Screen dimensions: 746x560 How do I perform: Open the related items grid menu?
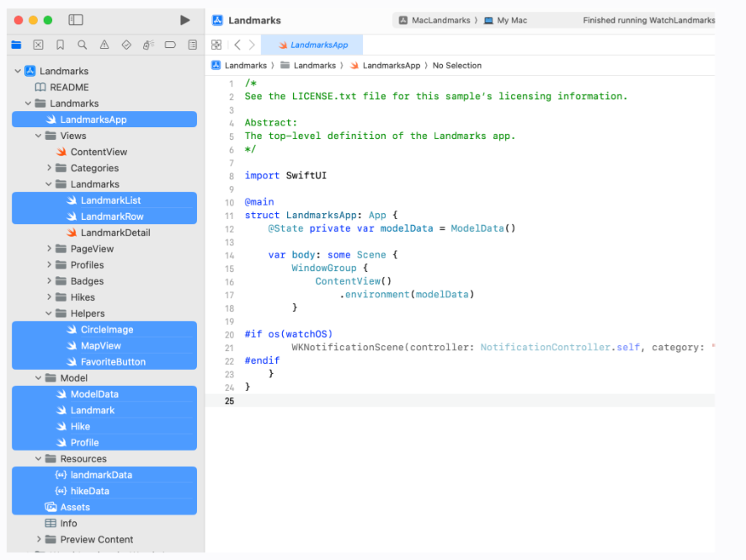coord(216,45)
